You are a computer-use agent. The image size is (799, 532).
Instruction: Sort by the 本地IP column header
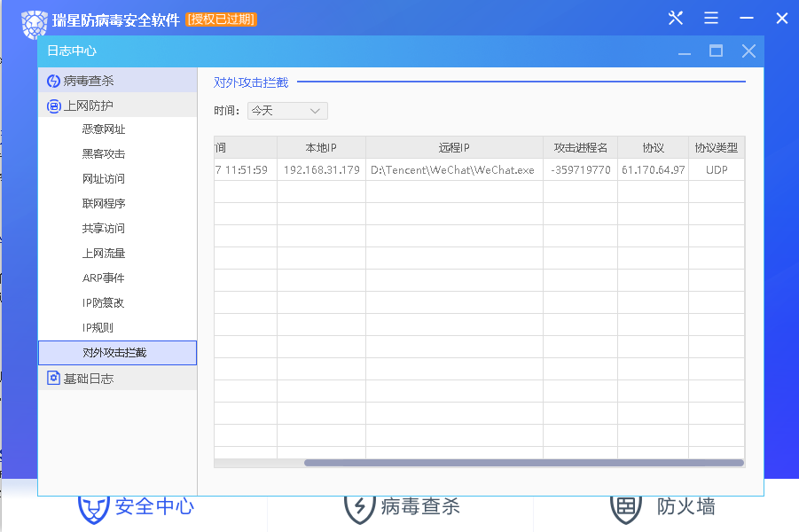(321, 148)
